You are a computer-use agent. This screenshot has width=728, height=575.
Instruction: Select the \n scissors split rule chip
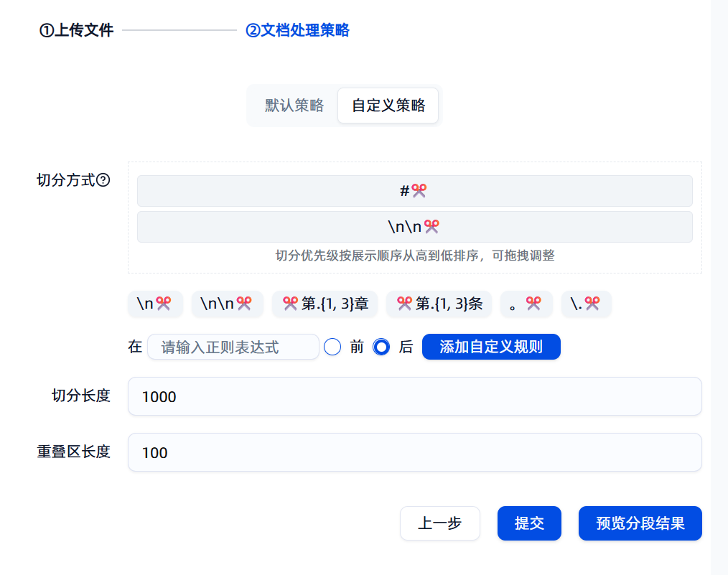155,304
